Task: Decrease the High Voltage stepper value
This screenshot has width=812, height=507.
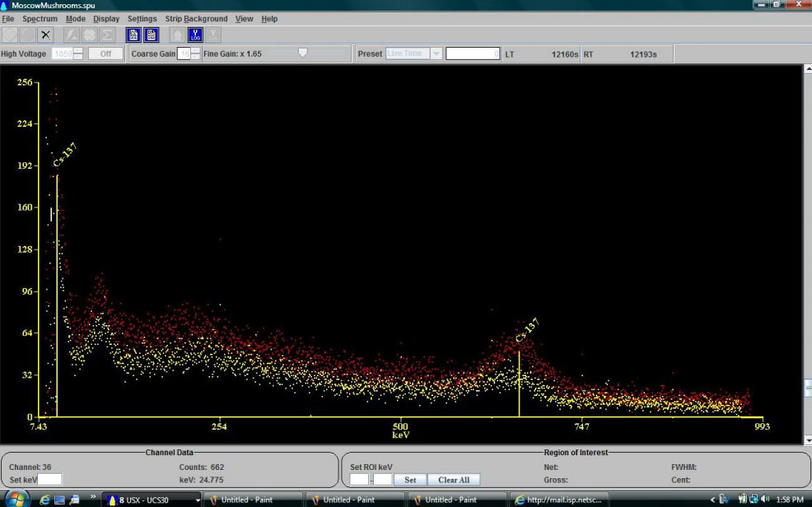Action: (77, 57)
